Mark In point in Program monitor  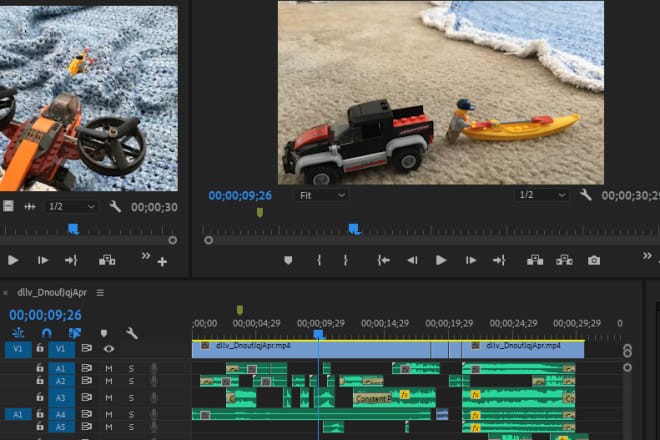click(319, 260)
